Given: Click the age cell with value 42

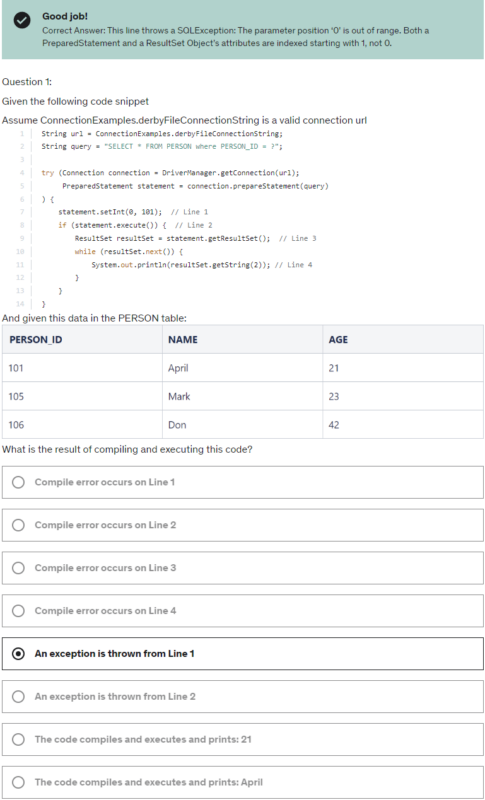Looking at the screenshot, I should pos(403,424).
